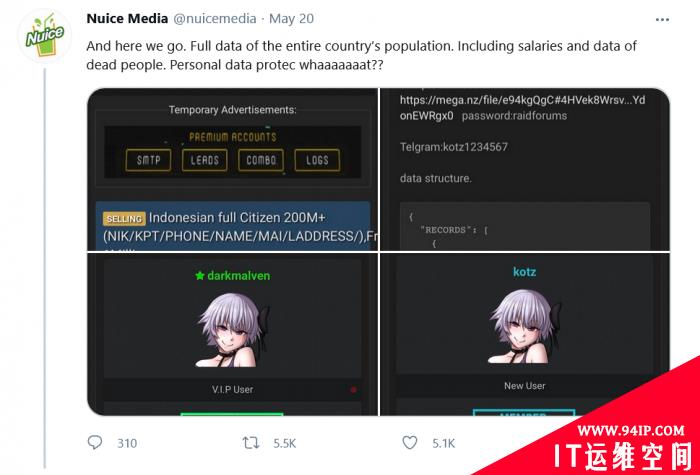Like the tweet with heart icon

409,442
